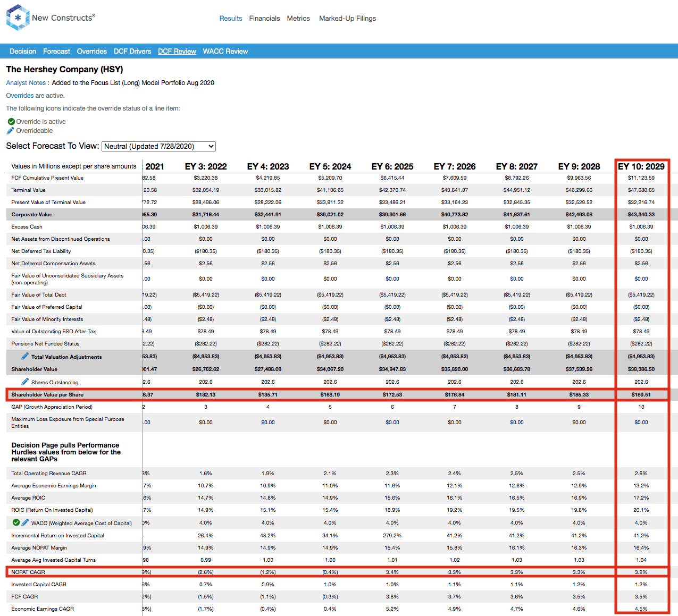The width and height of the screenshot is (678, 616).
Task: Click the FCF CAGR row label
Action: coord(24,597)
